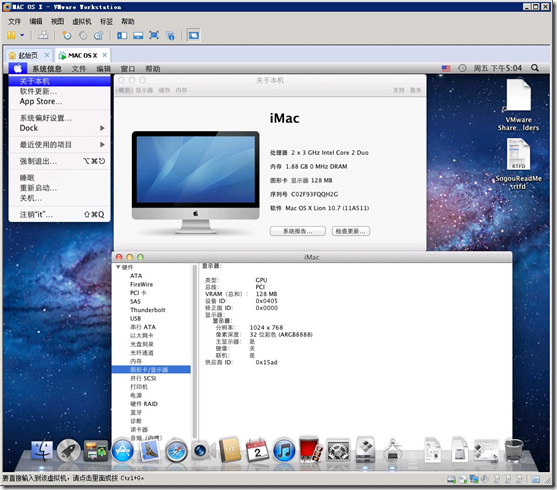Open the VMware 标签 menu
Screen dimensions: 557x490
tap(107, 21)
